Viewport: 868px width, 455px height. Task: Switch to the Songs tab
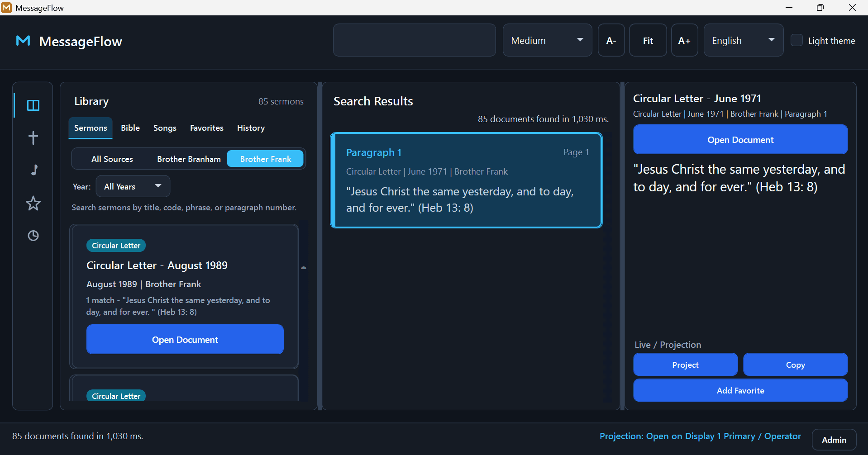[x=165, y=128]
